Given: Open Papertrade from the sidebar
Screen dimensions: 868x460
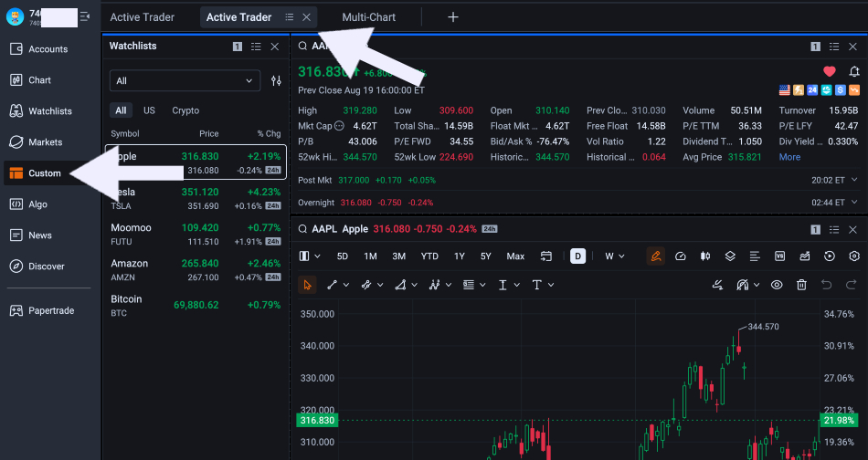Looking at the screenshot, I should tap(49, 310).
